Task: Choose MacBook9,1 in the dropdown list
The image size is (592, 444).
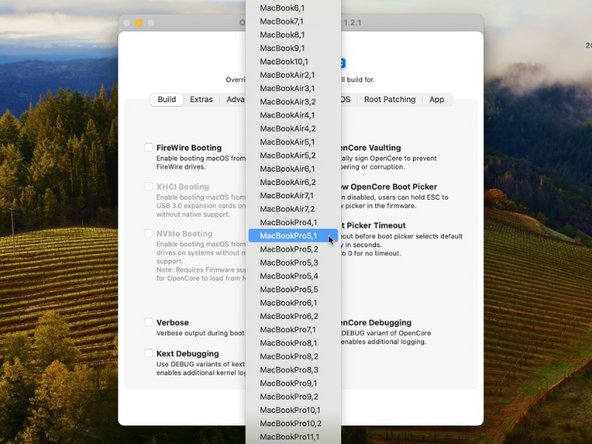Action: 293,48
